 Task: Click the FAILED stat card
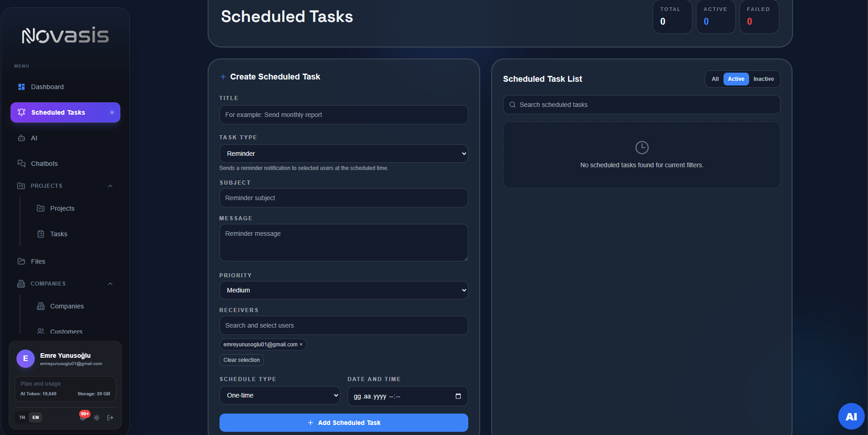[x=759, y=16]
